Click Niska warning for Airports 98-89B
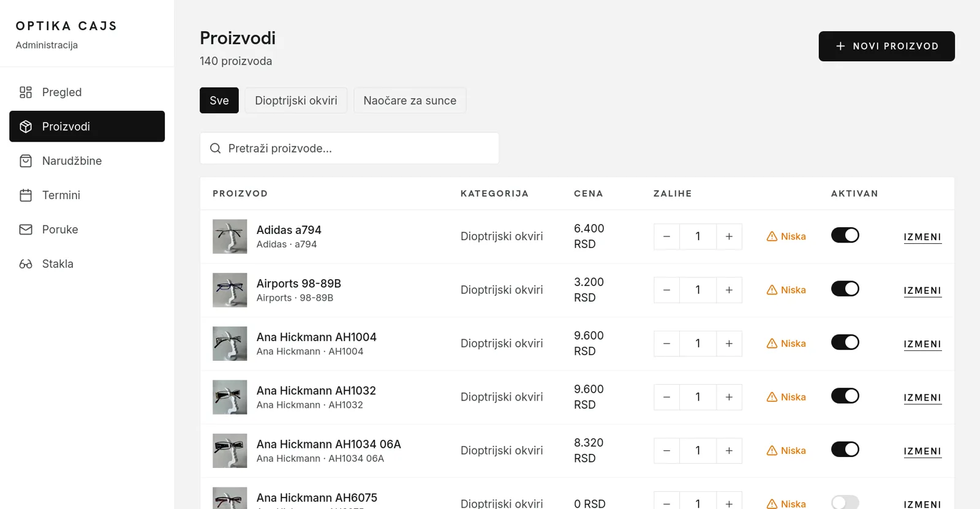980x509 pixels. [x=786, y=290]
